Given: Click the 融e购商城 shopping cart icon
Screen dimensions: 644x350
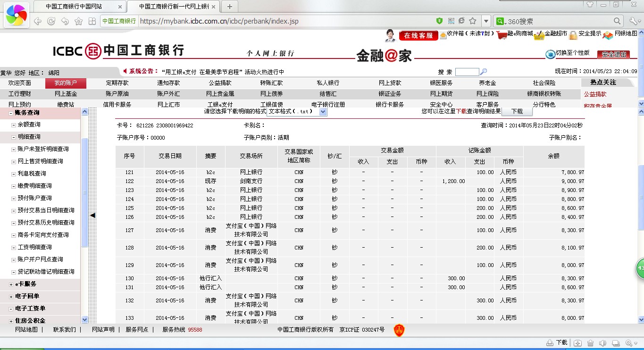Looking at the screenshot, I should pyautogui.click(x=501, y=35).
